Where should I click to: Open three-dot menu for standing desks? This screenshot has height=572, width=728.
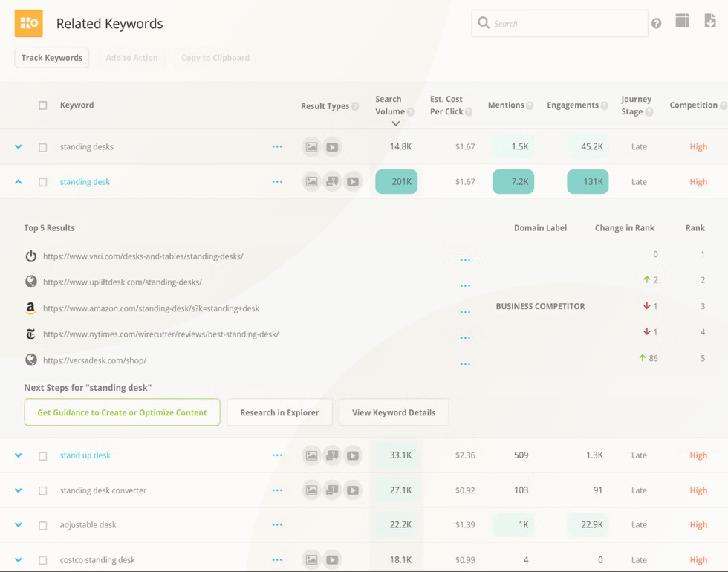pos(277,147)
